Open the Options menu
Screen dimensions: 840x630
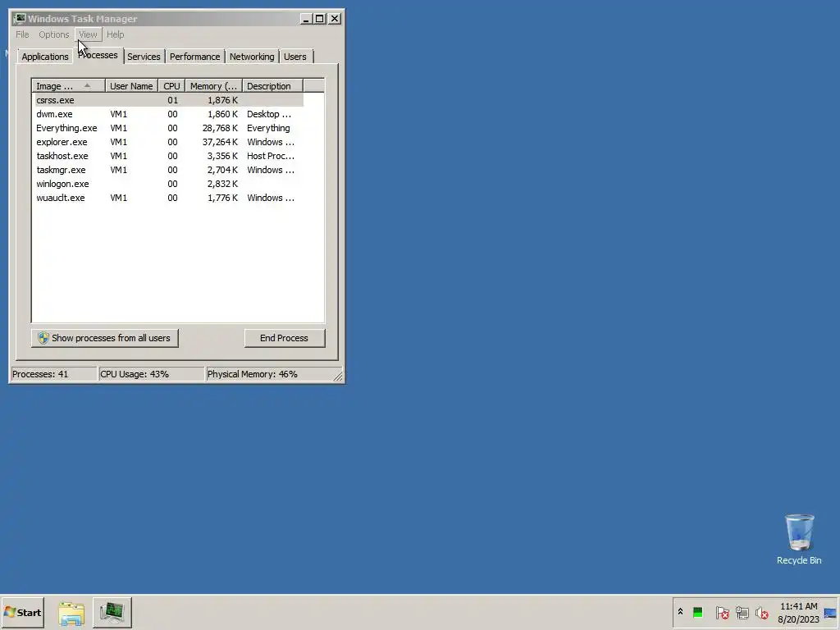pyautogui.click(x=53, y=34)
